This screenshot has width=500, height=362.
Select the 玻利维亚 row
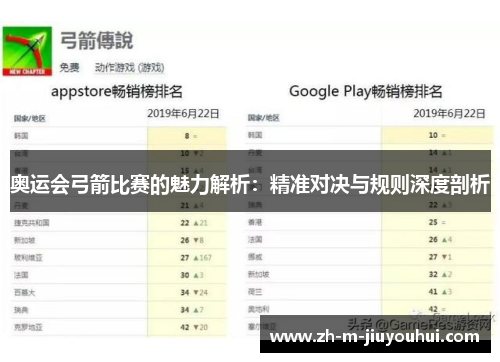(x=120, y=257)
